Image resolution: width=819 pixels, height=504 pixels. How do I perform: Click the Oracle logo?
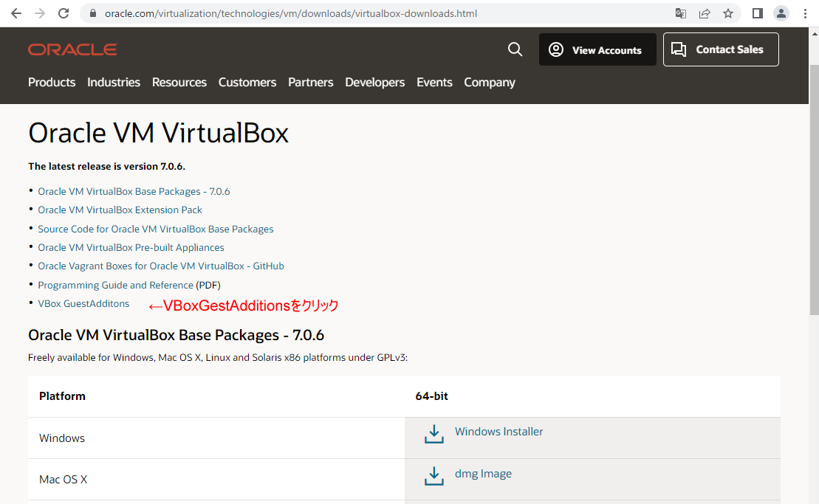tap(72, 49)
